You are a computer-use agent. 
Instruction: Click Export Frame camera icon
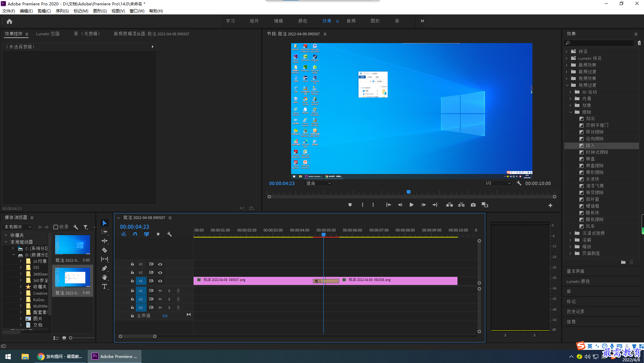click(473, 205)
